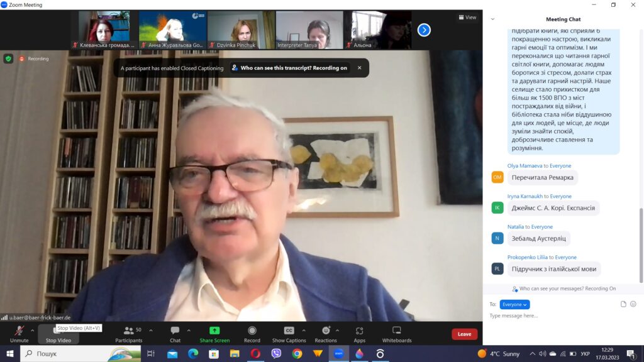Expand audio options arrow beside Unmute

coord(33,330)
